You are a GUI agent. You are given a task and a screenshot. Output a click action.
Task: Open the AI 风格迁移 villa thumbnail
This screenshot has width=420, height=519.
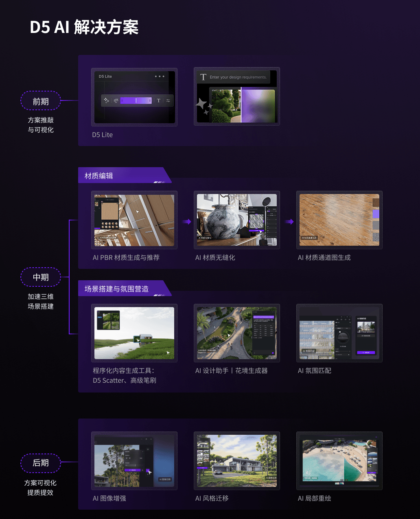236,461
